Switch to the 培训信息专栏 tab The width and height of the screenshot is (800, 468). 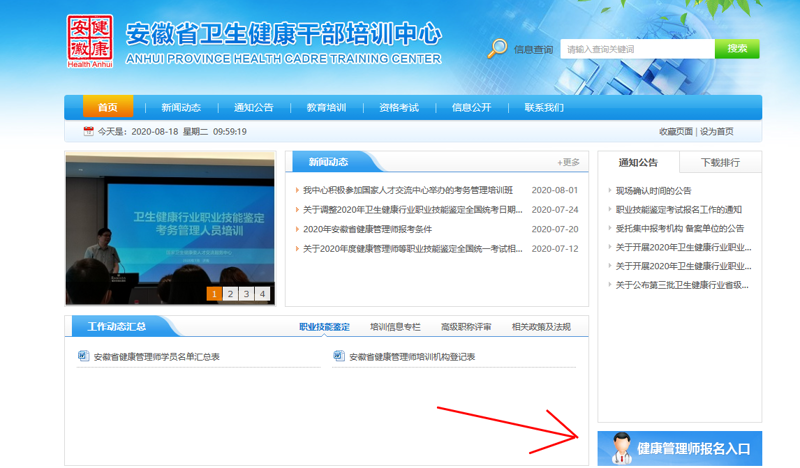point(395,327)
